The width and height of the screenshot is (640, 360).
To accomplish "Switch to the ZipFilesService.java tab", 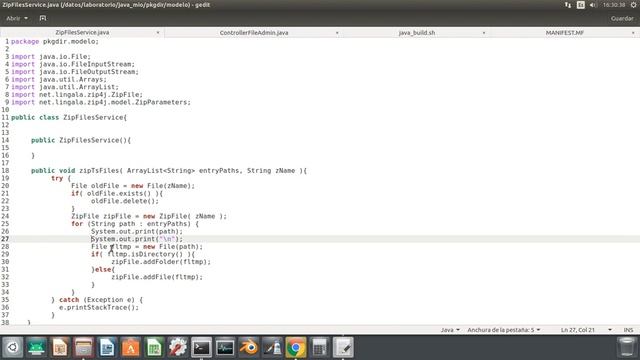I will point(82,32).
